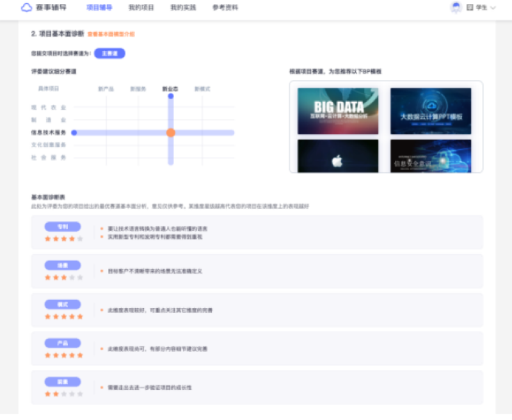Switch to the 项目辅导 tab
This screenshot has height=420, width=512.
point(99,8)
